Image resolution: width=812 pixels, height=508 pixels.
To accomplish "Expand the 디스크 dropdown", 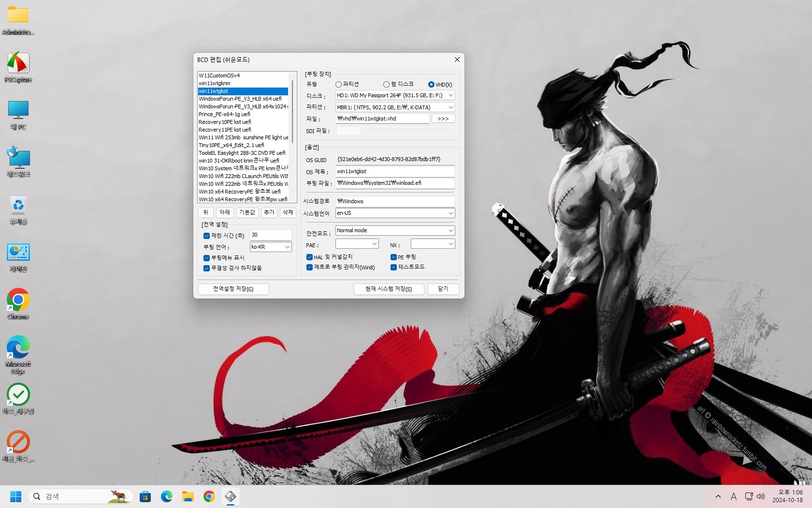I will click(450, 95).
